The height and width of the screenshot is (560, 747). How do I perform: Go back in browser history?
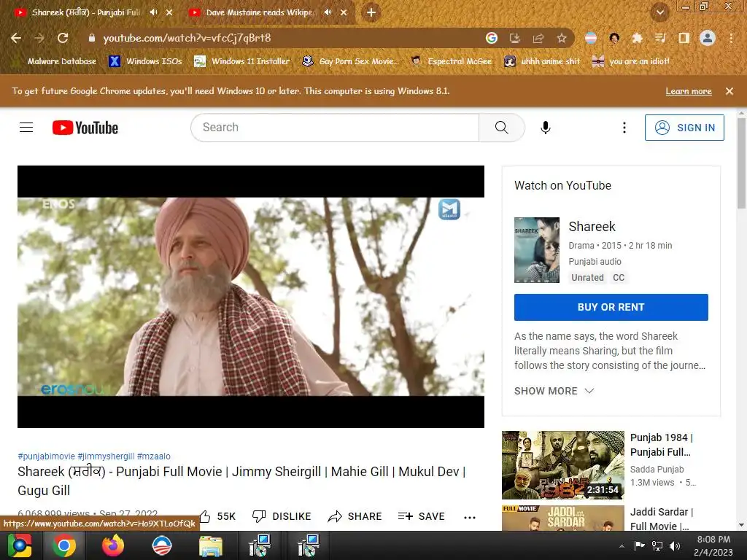(x=16, y=38)
